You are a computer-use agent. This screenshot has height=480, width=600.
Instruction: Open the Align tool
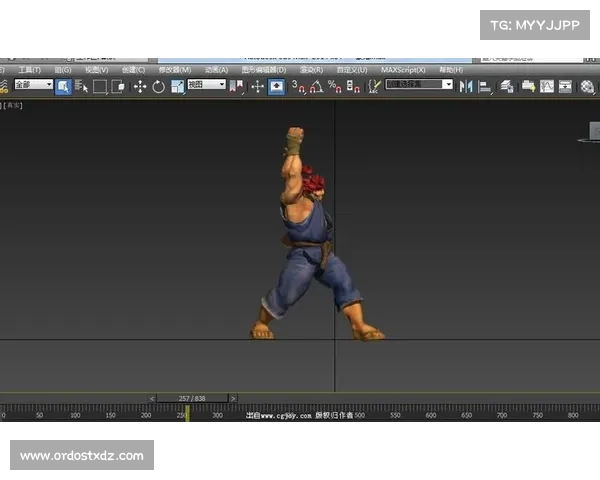pos(485,86)
